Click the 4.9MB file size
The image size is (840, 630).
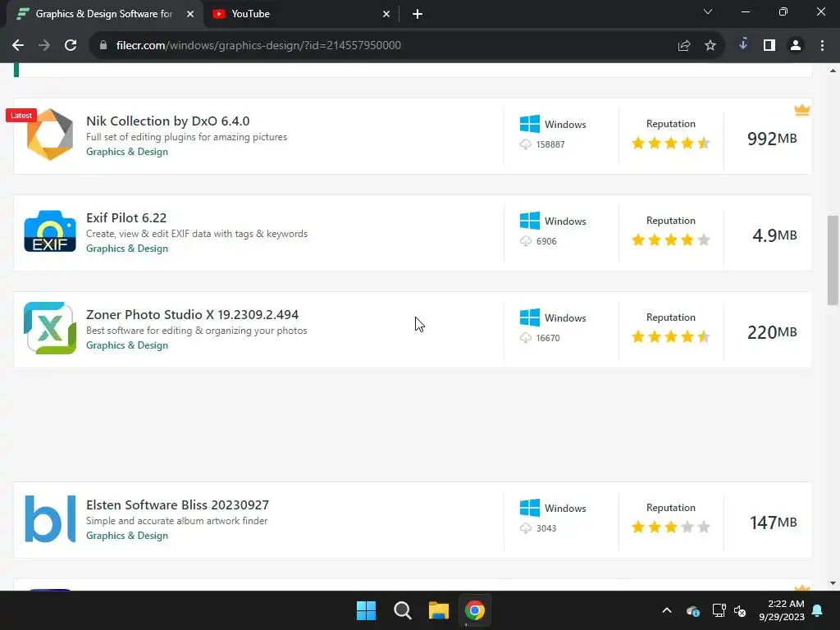pos(774,235)
